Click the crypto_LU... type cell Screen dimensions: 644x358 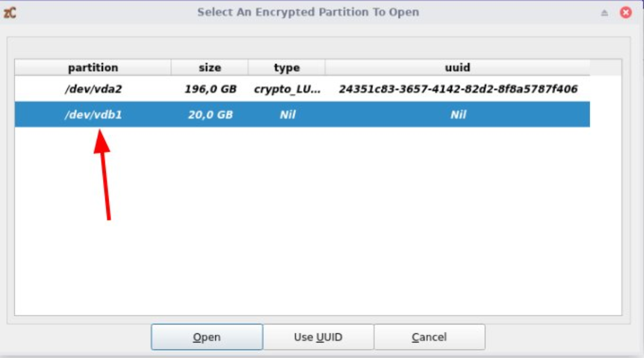click(287, 89)
